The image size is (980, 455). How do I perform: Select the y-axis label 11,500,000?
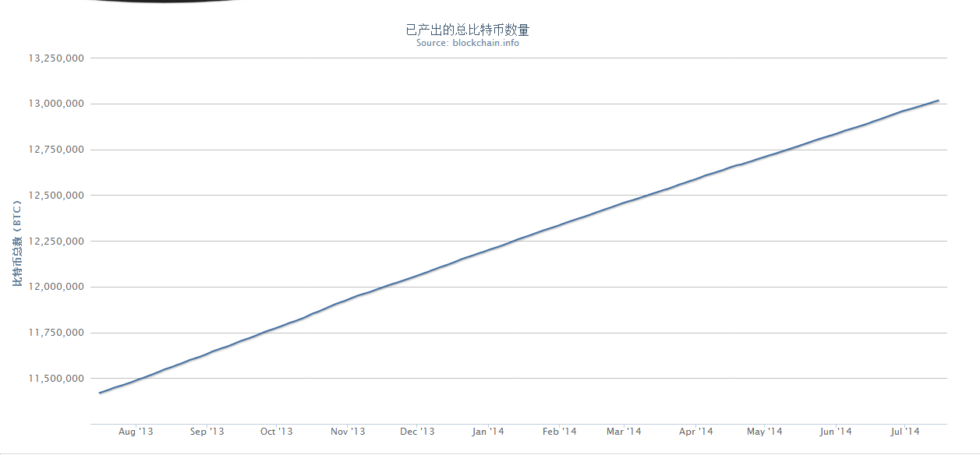pyautogui.click(x=57, y=379)
